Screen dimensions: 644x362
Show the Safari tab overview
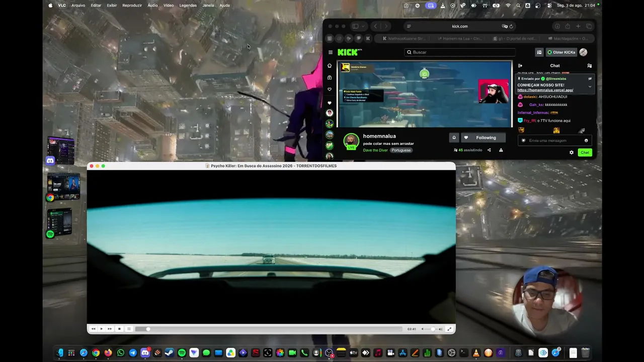coord(589,26)
